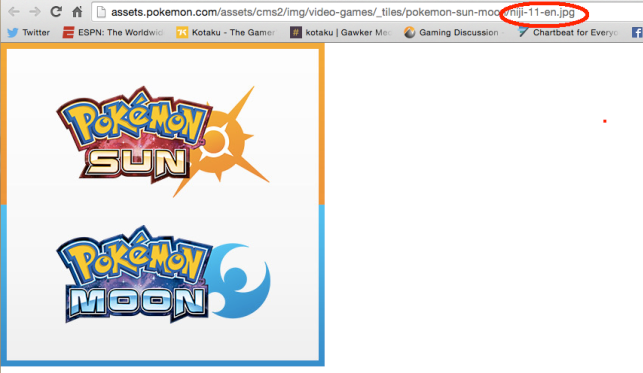Viewport: 643px width, 373px height.
Task: Open the Facebook bookmark icon
Action: (637, 32)
